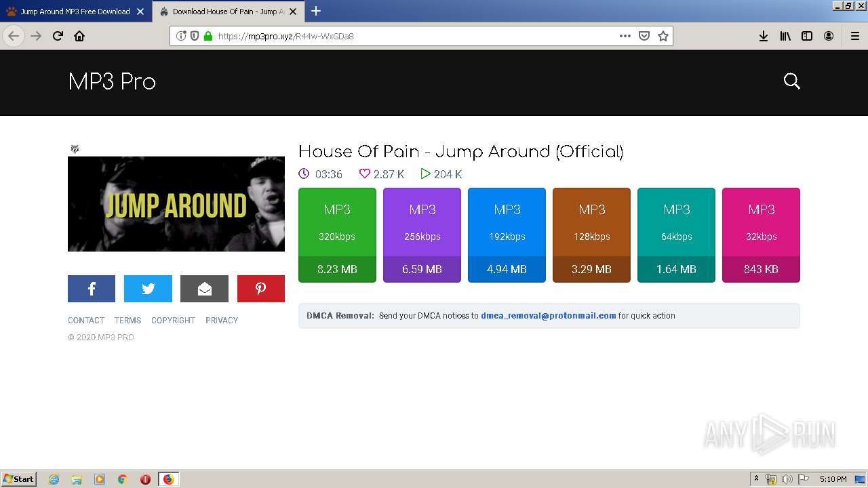Image resolution: width=868 pixels, height=488 pixels.
Task: Close the Jump Around MP3 tab
Action: tap(140, 12)
